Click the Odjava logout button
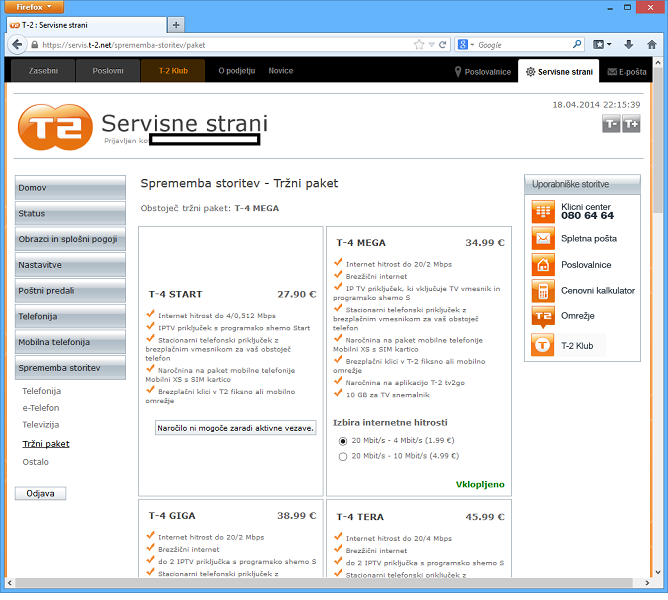 click(x=41, y=493)
